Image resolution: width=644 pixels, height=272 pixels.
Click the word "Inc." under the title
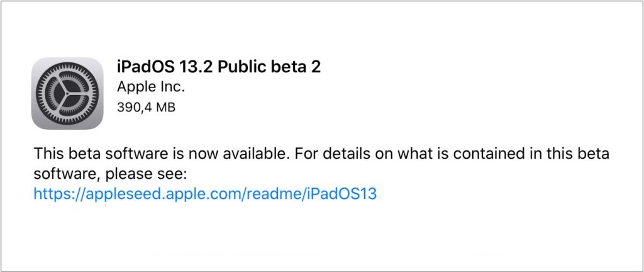point(170,88)
